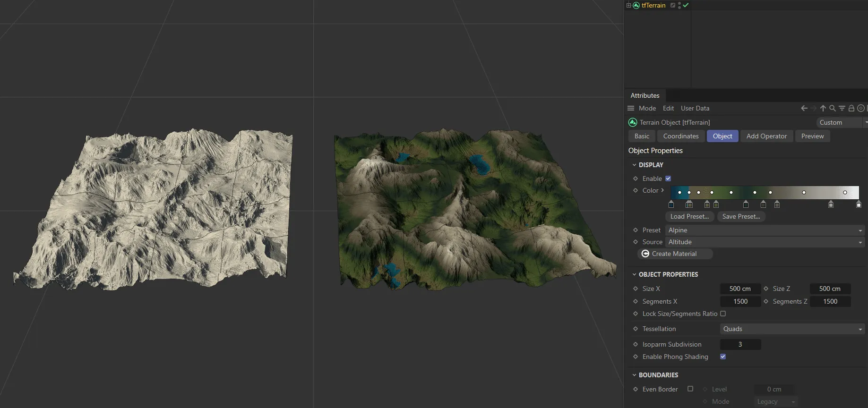This screenshot has width=868, height=408.
Task: Click the keyframe diamond beside Isoparm Subdivision
Action: pyautogui.click(x=636, y=344)
